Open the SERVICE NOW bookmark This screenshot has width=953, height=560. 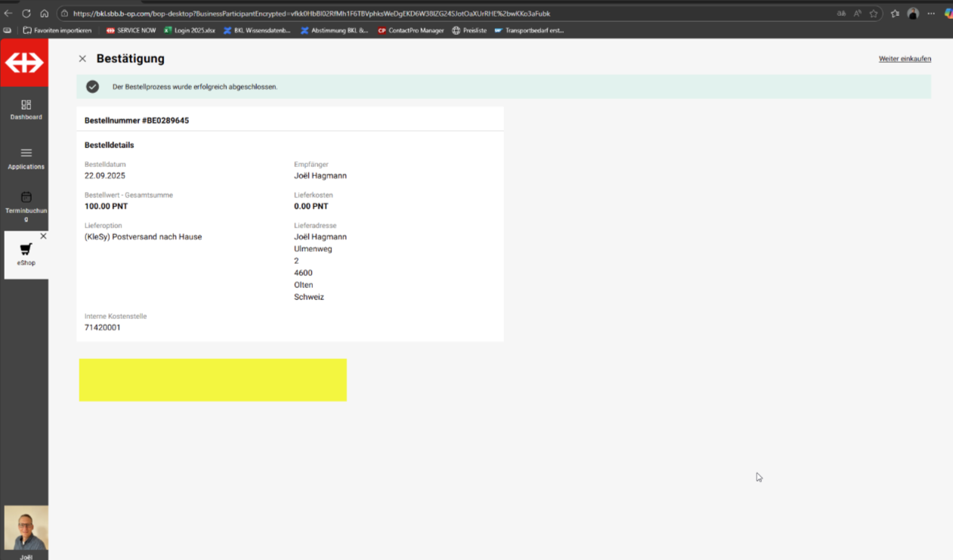131,31
